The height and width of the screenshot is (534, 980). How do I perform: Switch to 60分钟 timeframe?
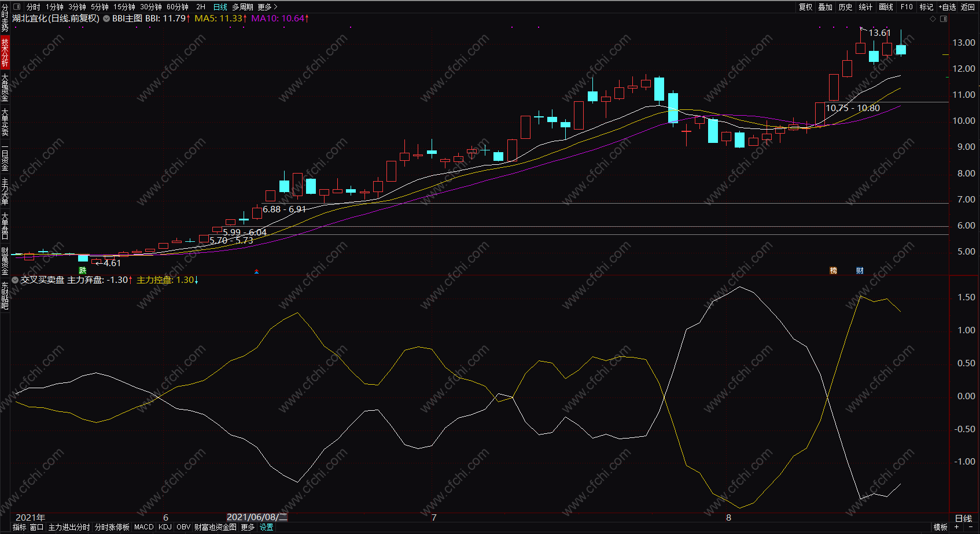tap(178, 7)
